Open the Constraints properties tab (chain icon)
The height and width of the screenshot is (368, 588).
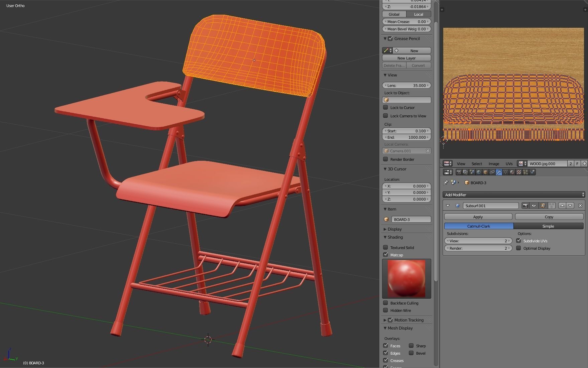pyautogui.click(x=492, y=172)
